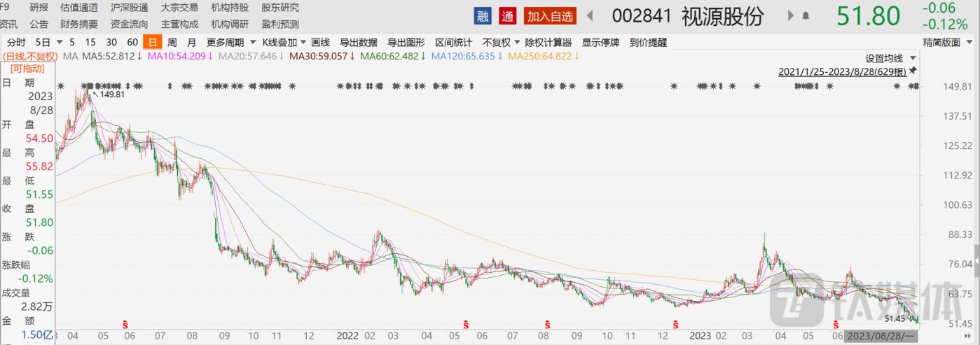
Task: Click the bell alert icon beside stock name
Action: (x=806, y=15)
